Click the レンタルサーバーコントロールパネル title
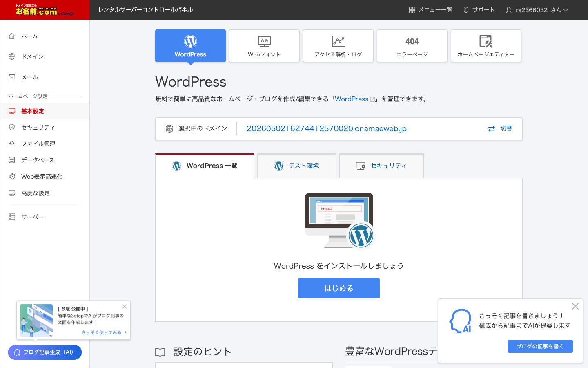588x368 pixels. 145,10
